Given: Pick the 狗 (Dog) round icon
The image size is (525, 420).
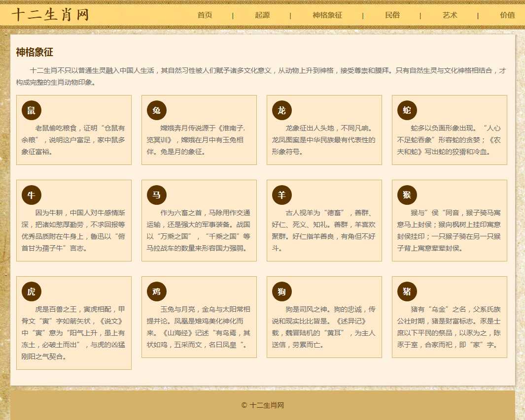Looking at the screenshot, I should [281, 291].
